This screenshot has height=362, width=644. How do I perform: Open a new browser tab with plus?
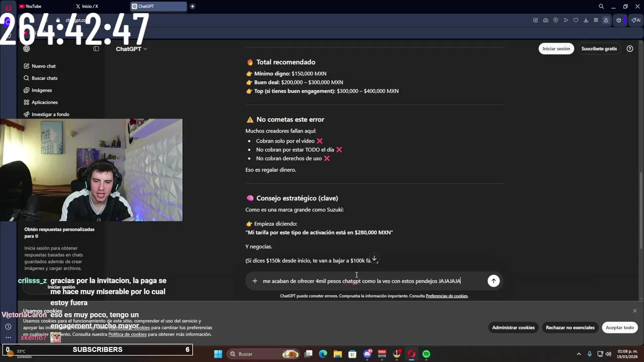click(192, 7)
